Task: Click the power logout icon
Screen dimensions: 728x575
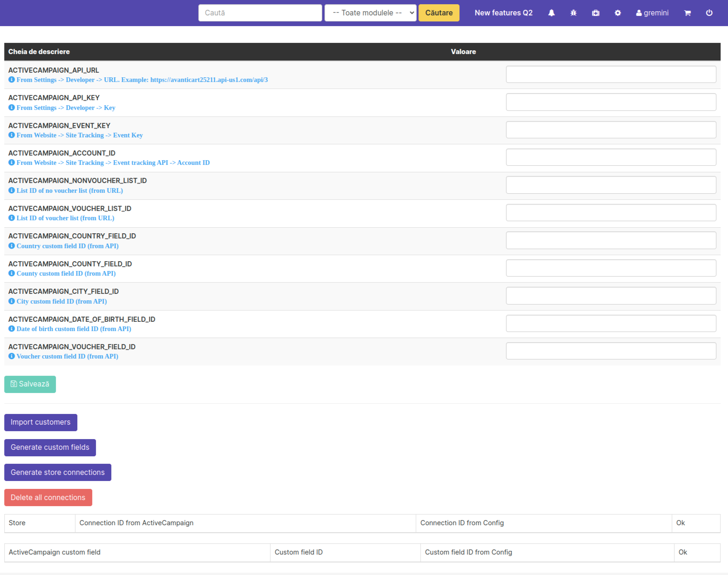Action: coord(709,13)
